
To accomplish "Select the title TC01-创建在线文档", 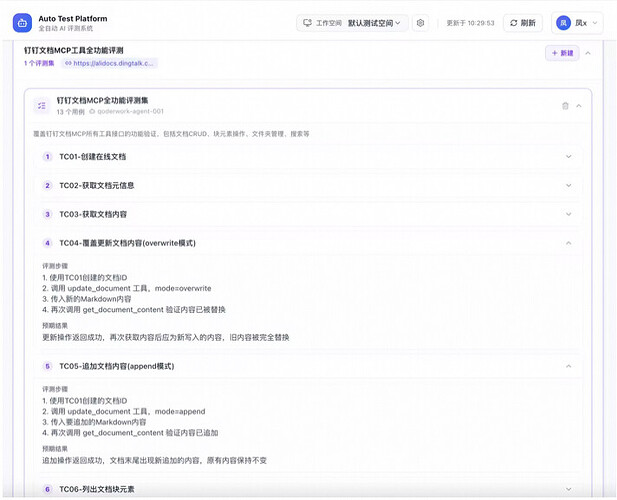I will point(92,157).
